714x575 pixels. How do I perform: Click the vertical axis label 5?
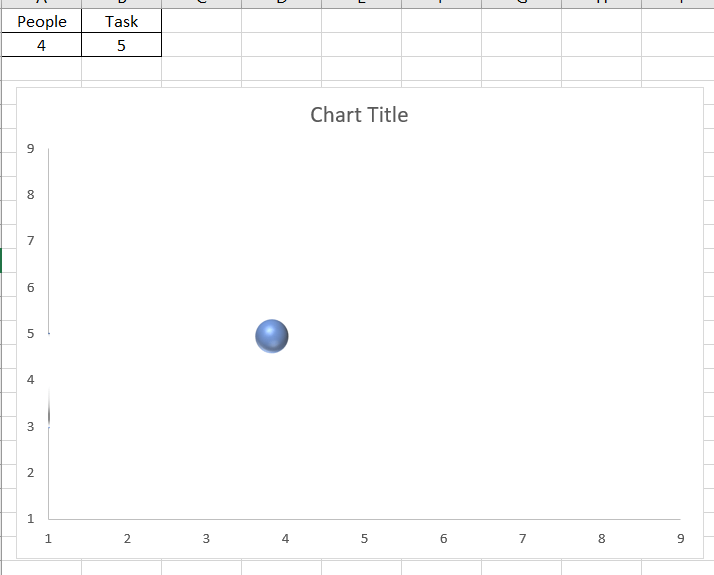[31, 334]
